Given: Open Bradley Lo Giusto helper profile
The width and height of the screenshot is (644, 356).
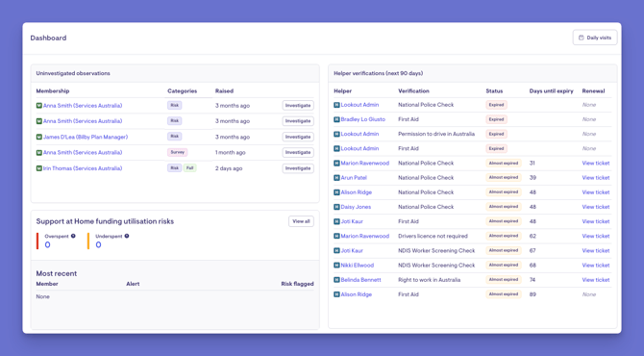Looking at the screenshot, I should pyautogui.click(x=363, y=119).
